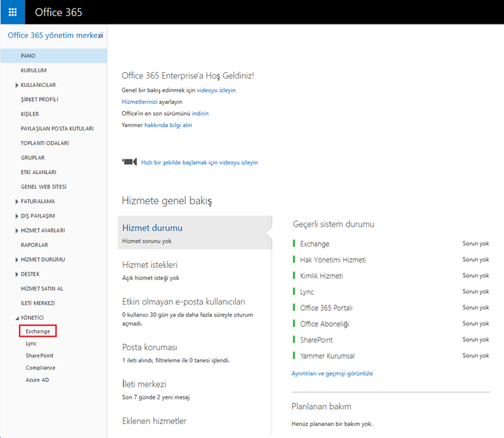Go to KİŞİLER in sidebar
504x438 pixels.
click(30, 114)
